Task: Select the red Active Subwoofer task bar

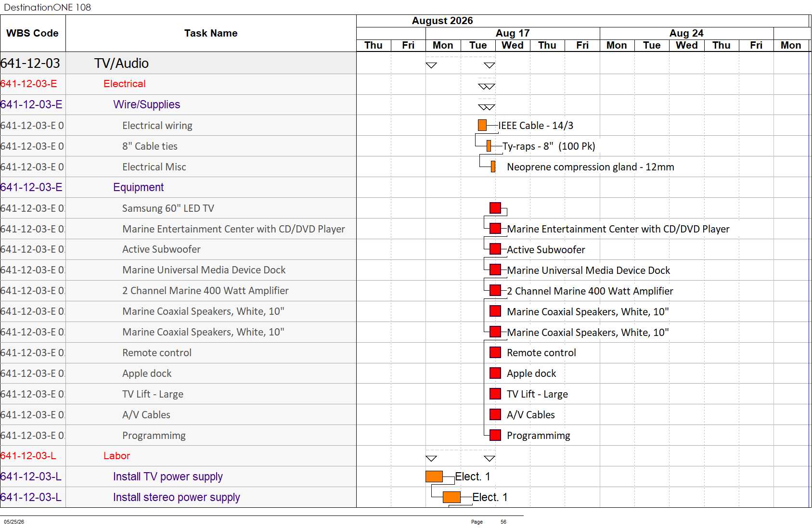Action: click(x=495, y=249)
